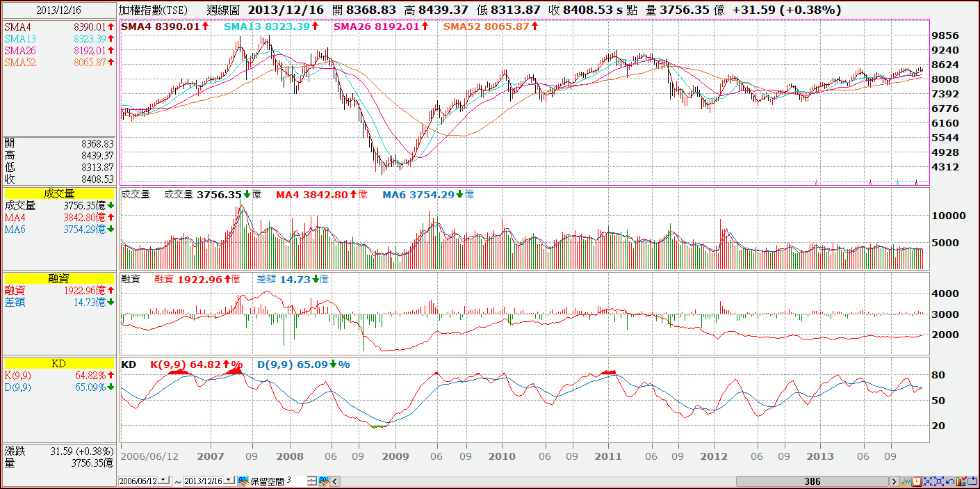Click the 2009 year label on time axis
The image size is (980, 489).
(395, 456)
